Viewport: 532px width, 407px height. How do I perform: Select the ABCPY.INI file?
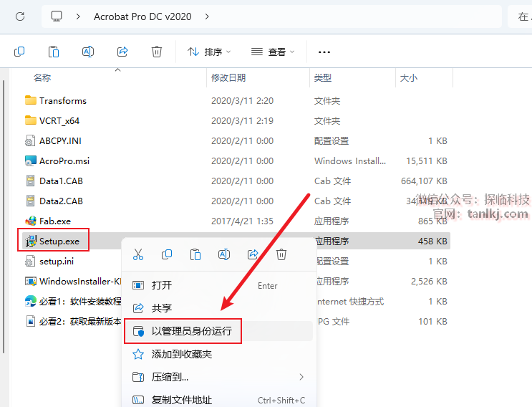click(60, 141)
